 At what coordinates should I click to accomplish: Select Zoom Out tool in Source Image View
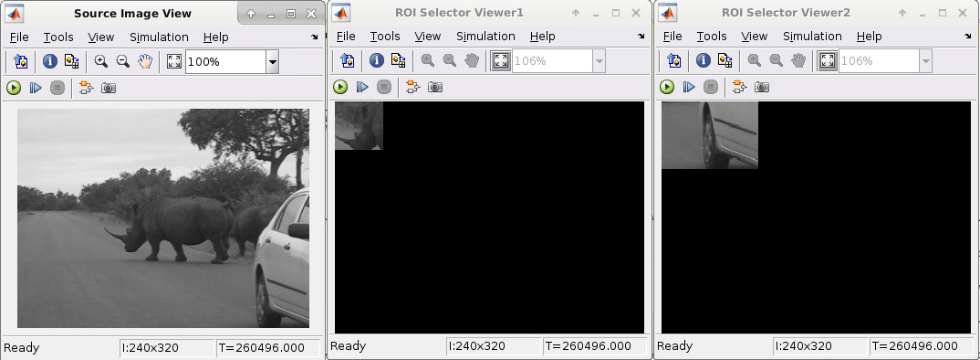(x=123, y=61)
